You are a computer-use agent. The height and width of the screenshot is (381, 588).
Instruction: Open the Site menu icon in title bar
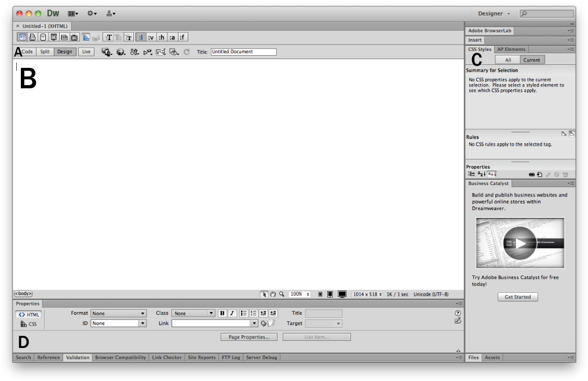(x=111, y=13)
